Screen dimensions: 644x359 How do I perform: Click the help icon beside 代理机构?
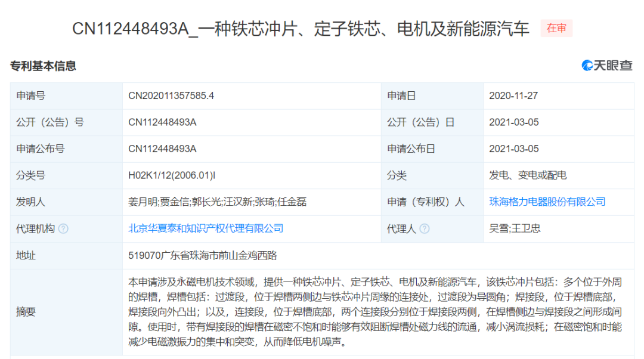(63, 229)
